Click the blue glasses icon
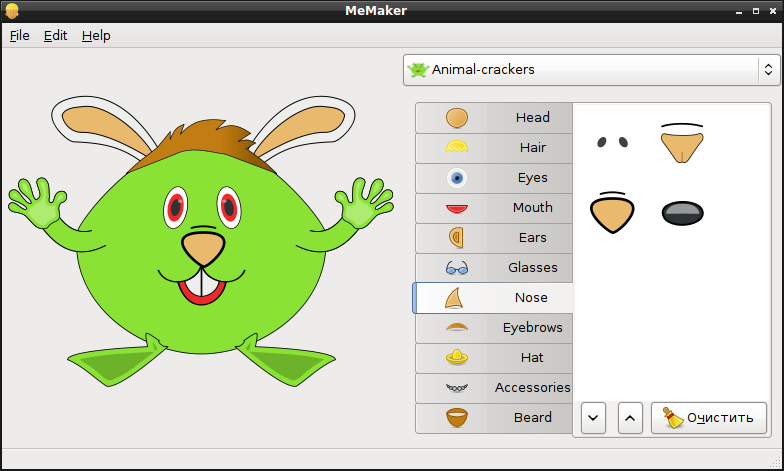Viewport: 784px width, 471px height. tap(456, 268)
